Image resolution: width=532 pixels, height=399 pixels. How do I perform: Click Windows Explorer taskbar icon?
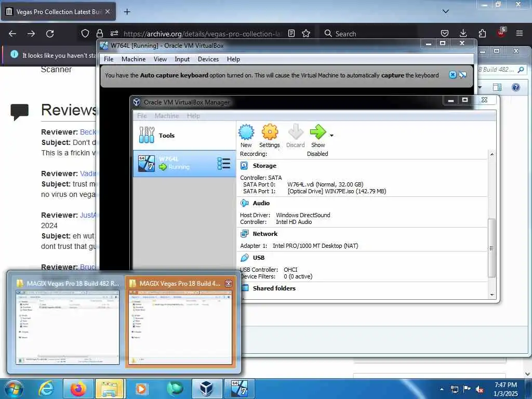(110, 389)
